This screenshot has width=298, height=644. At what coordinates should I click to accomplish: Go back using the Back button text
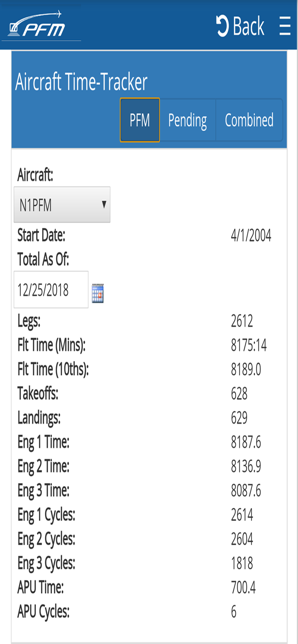(248, 26)
